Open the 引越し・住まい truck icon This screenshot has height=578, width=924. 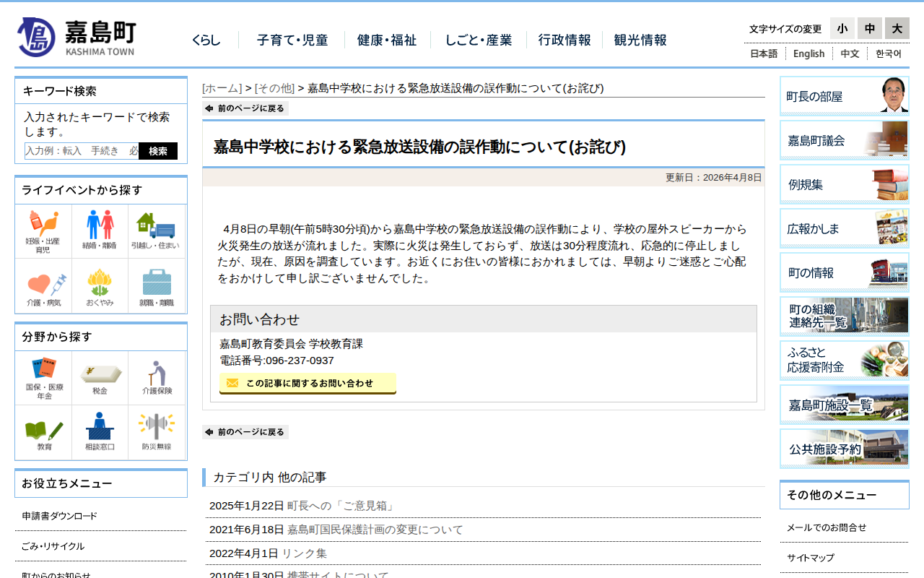(x=156, y=231)
